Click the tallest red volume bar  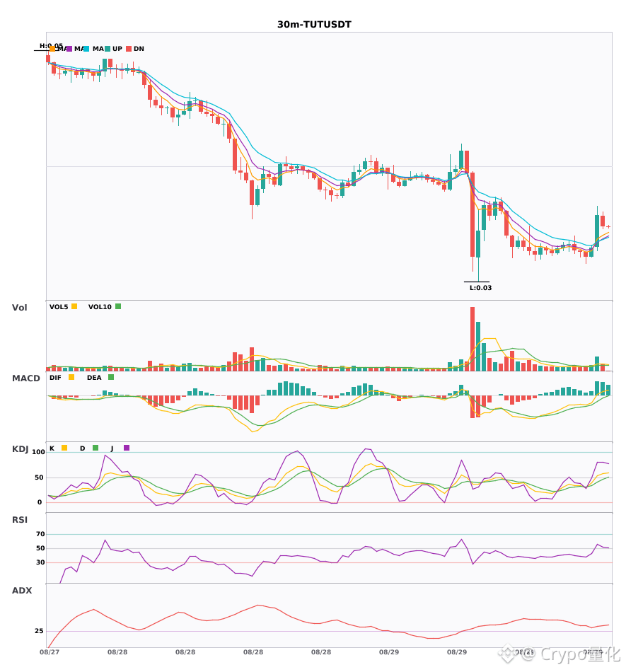click(473, 339)
